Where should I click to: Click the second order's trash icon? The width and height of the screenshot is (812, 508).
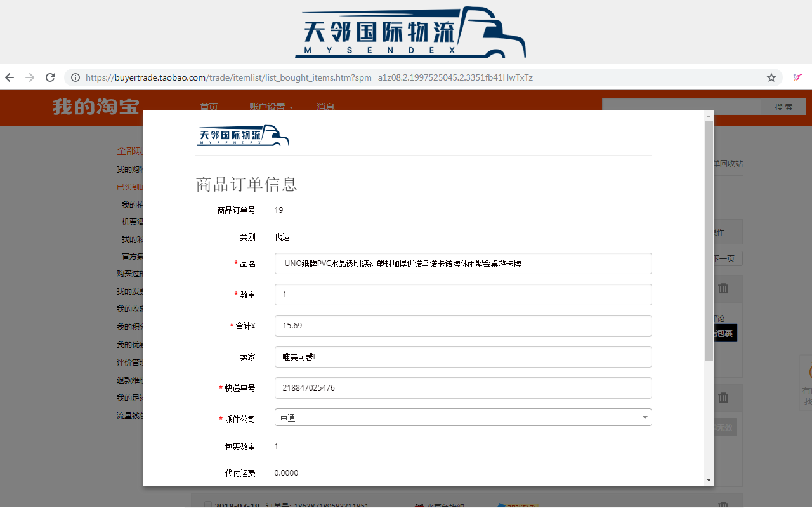coord(723,398)
